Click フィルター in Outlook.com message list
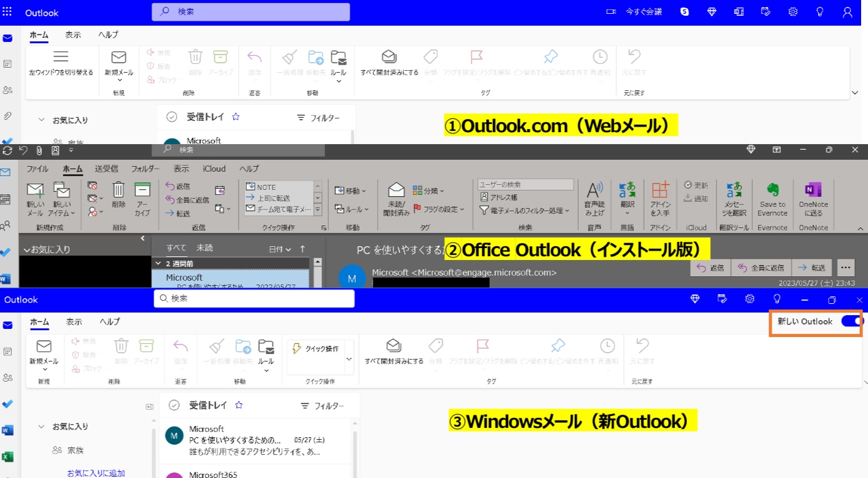The width and height of the screenshot is (868, 478). 318,118
